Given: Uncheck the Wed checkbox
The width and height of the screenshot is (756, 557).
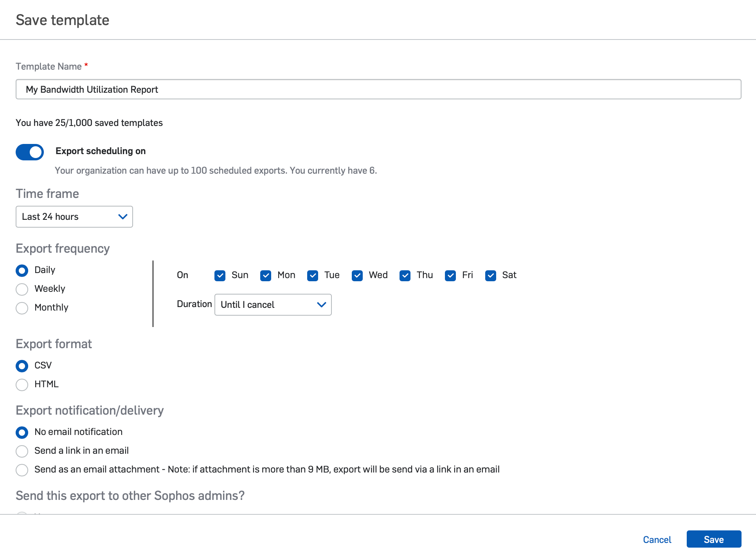Looking at the screenshot, I should (357, 276).
